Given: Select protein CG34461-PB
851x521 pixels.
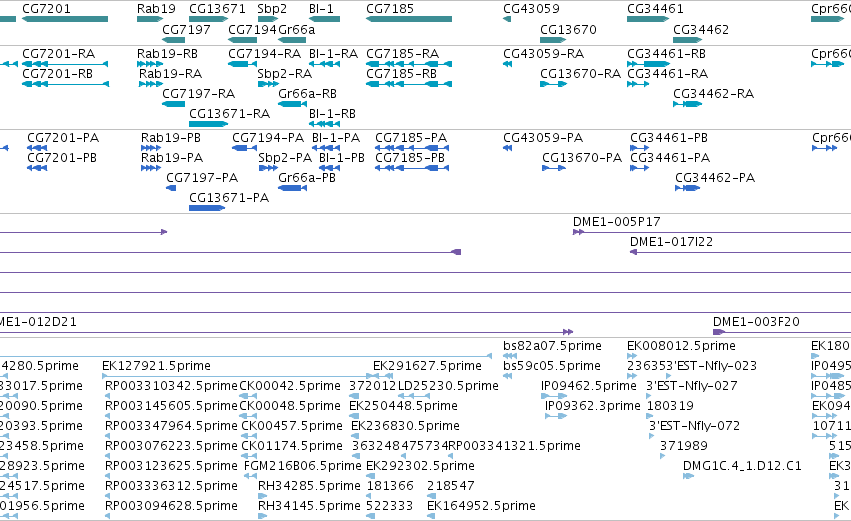Looking at the screenshot, I should (669, 138).
